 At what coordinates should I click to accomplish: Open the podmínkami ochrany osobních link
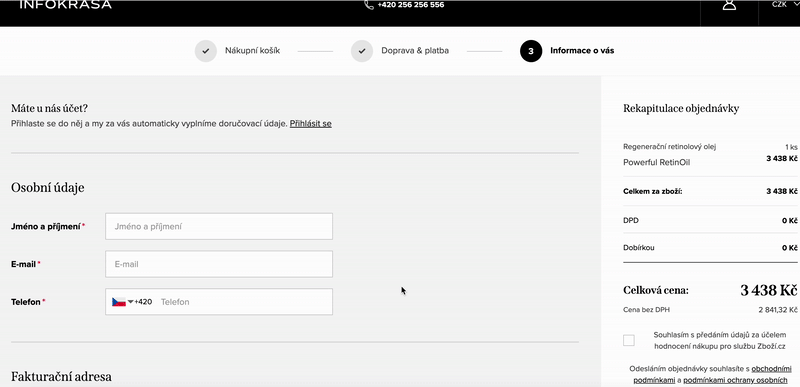click(x=736, y=380)
